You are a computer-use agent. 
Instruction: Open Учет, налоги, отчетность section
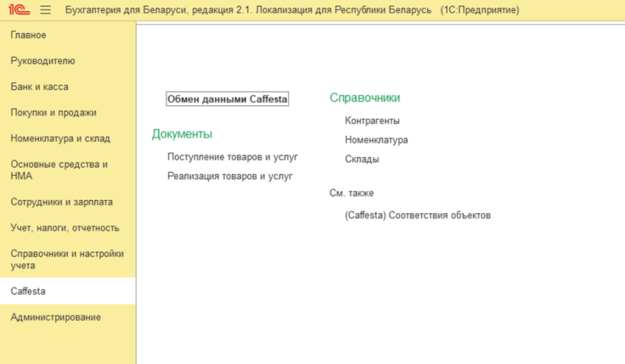[x=65, y=228]
